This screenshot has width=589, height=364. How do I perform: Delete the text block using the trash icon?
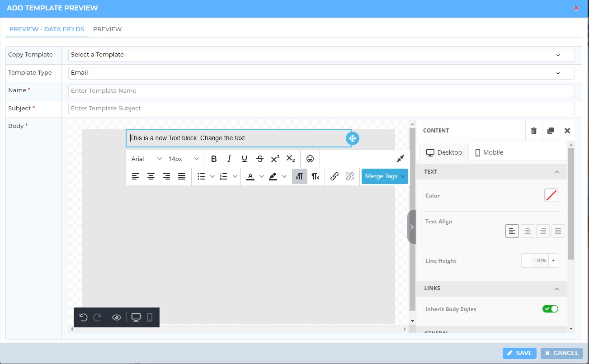point(533,130)
